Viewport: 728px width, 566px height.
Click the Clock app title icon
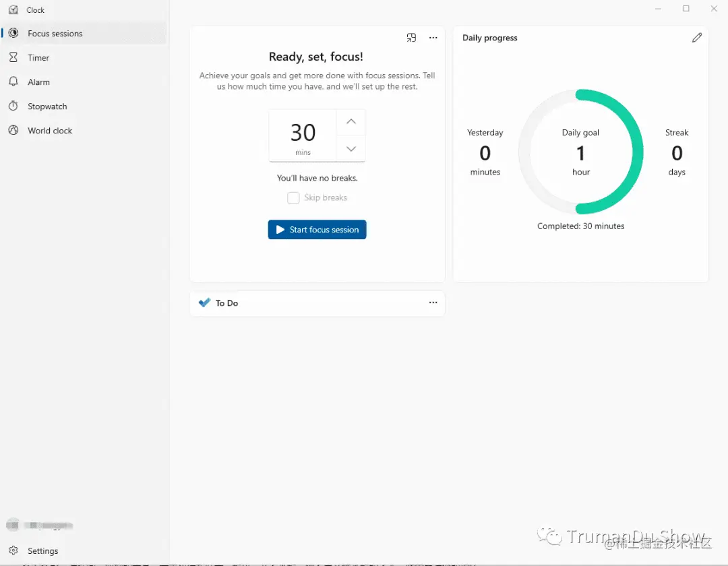point(13,9)
